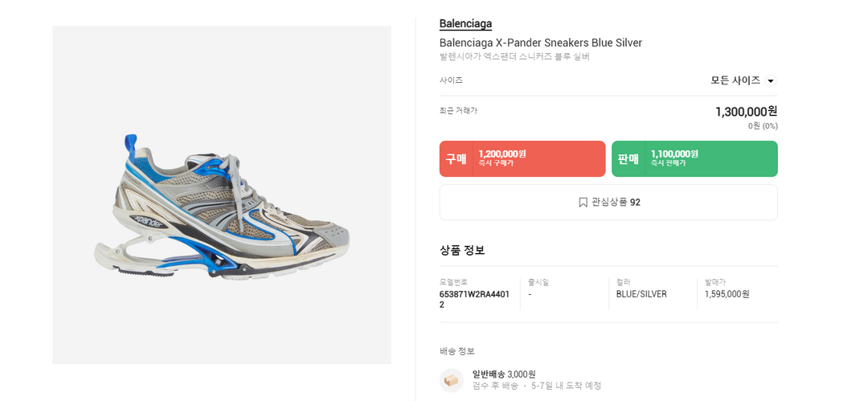Click the BLUE/SILVER color value

tap(641, 294)
